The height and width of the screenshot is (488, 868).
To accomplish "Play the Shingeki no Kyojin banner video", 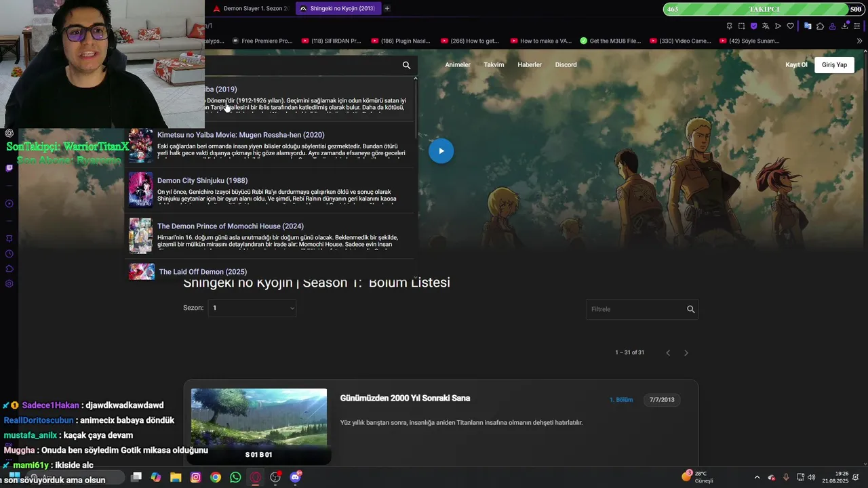I will coord(441,150).
